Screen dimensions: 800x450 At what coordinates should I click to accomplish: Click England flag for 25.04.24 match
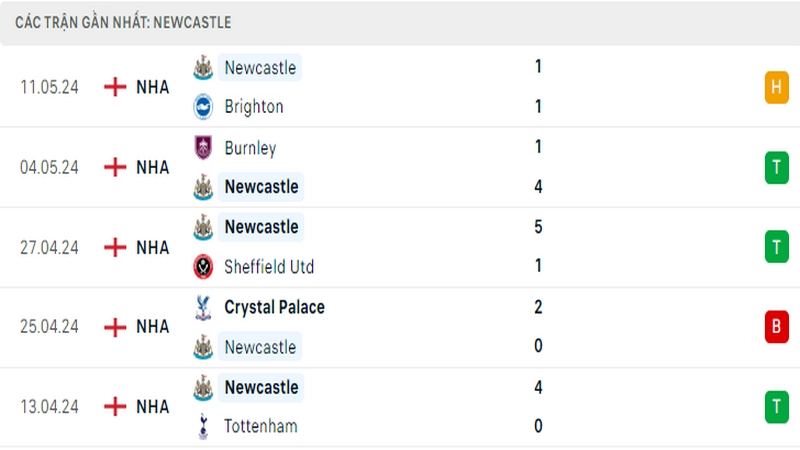click(x=115, y=327)
